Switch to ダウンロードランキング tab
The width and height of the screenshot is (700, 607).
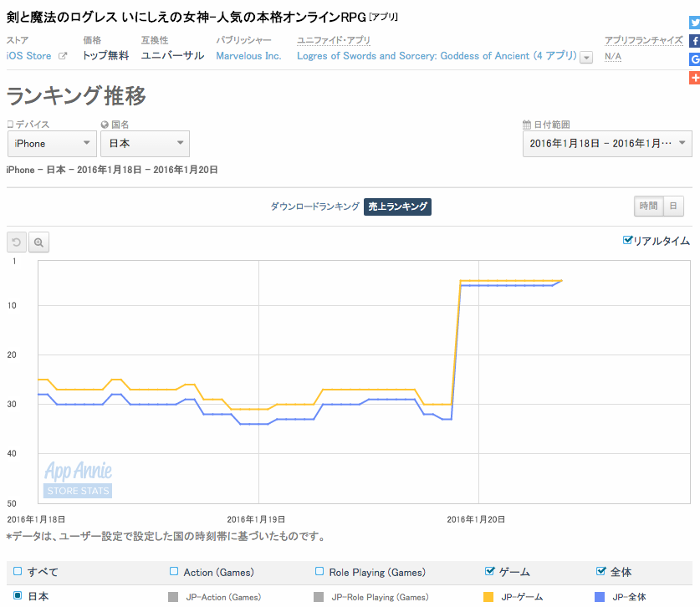tap(314, 207)
